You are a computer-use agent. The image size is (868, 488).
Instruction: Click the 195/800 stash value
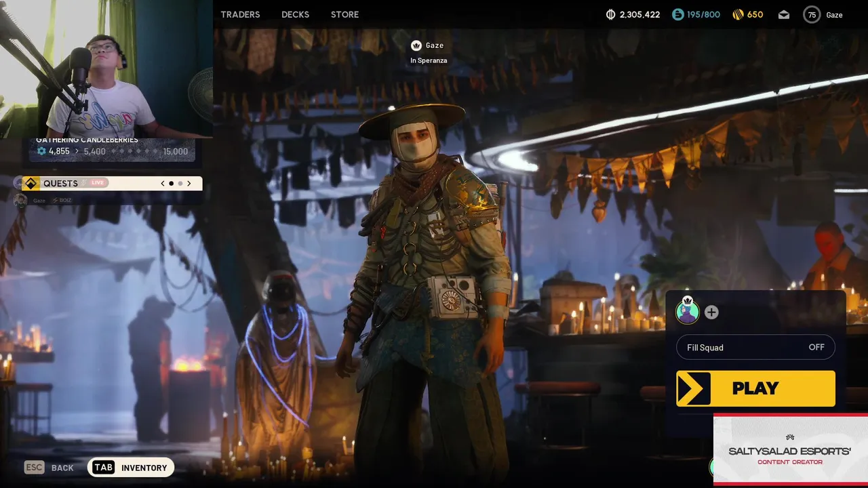(704, 14)
